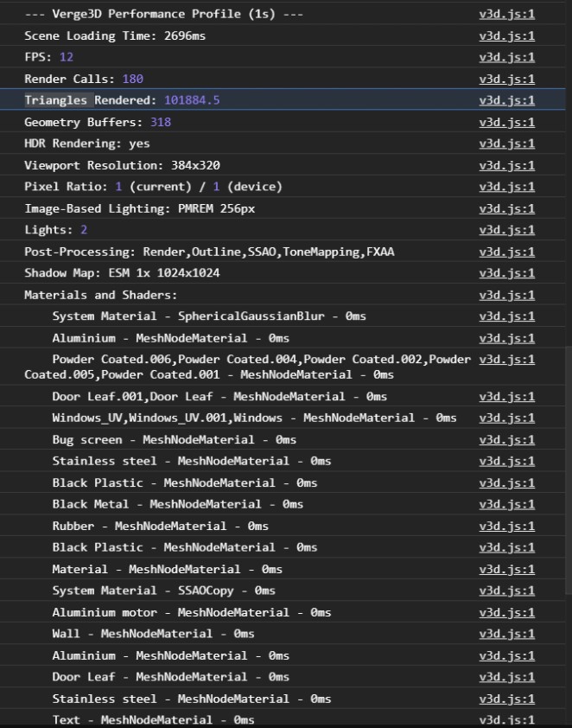Select the highlighted Triangles Rendered log row
Viewport: 572px width, 728px height.
283,99
